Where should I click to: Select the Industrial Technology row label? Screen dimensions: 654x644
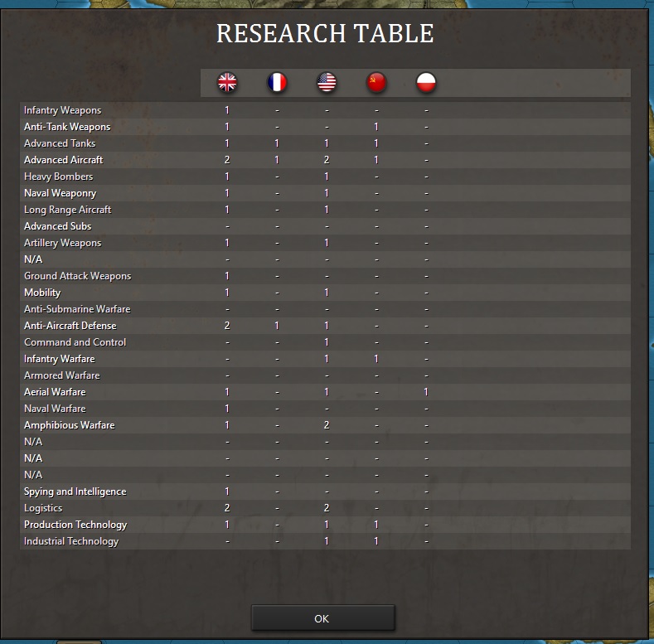pos(71,541)
